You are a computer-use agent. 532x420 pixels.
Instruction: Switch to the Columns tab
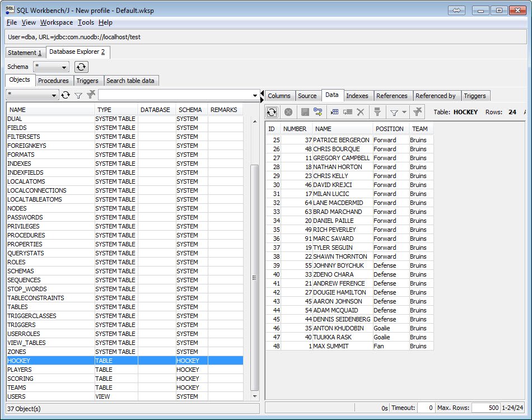[279, 96]
